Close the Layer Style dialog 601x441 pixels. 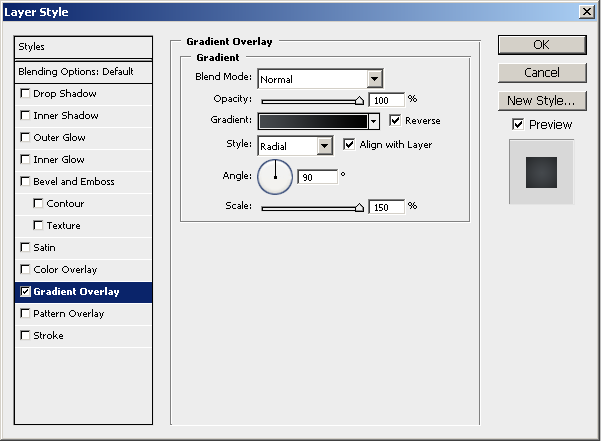(585, 11)
